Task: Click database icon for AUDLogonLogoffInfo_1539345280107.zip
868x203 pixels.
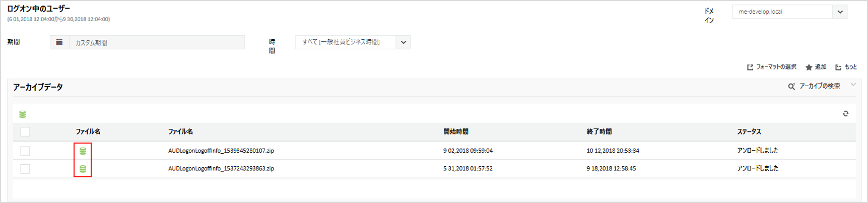Action: [x=83, y=151]
